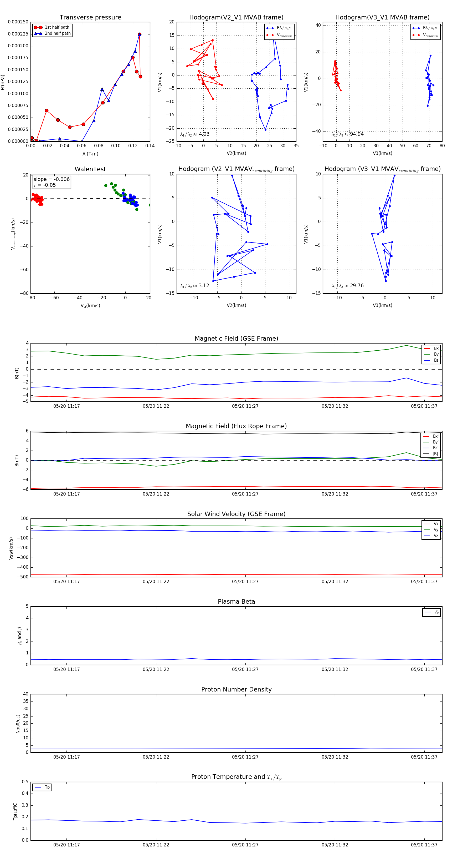Select the |B| legend entry in Flux Rope plot
The height and width of the screenshot is (868, 473).
point(431,454)
